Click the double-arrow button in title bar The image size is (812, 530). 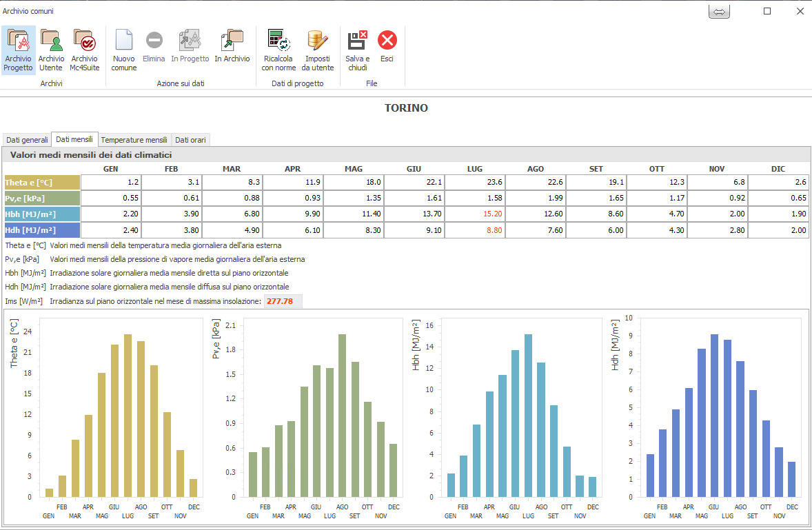click(x=719, y=12)
